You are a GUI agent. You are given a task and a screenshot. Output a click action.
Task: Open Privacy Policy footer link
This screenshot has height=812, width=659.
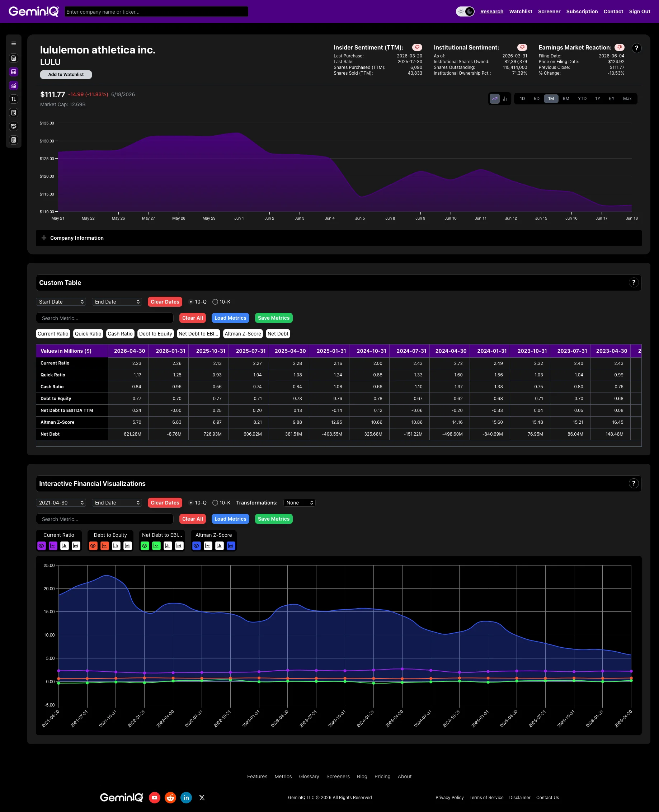pyautogui.click(x=449, y=798)
